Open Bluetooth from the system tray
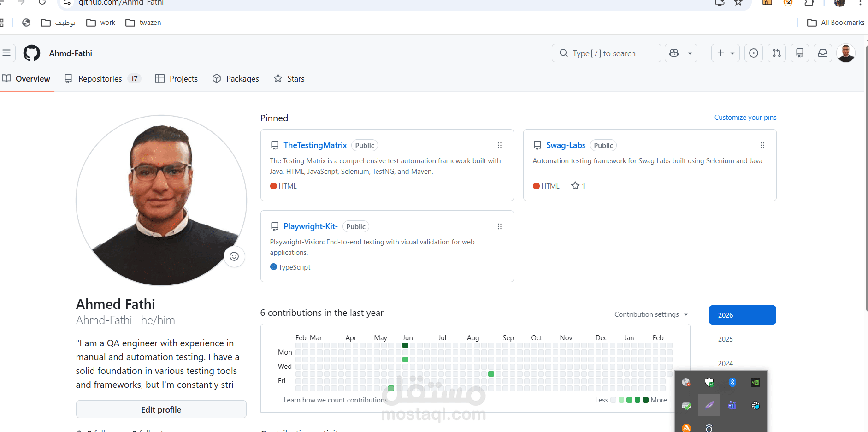Screen dimensions: 868x432 732,382
